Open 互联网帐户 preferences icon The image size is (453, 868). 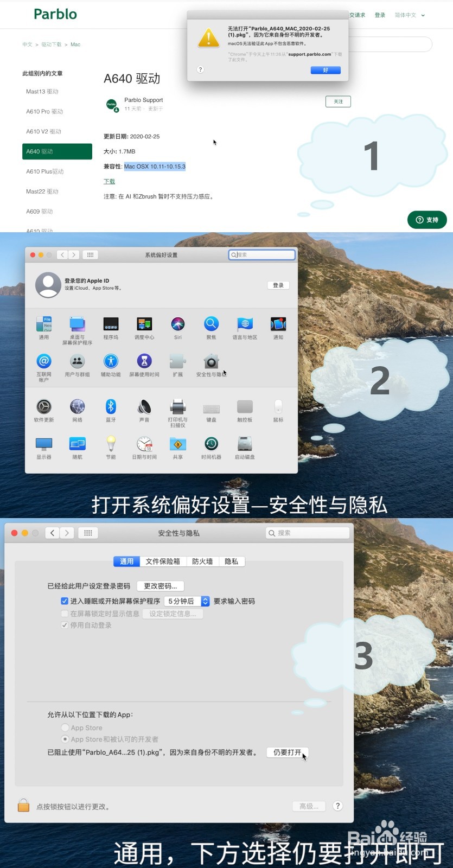[x=44, y=361]
